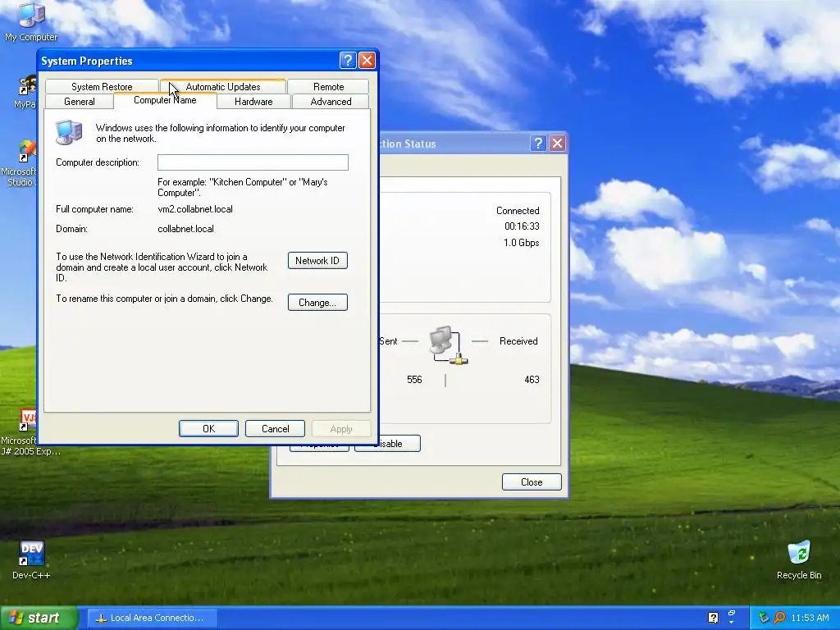
Task: Click the 1.0 Gbps speed value
Action: pos(521,243)
